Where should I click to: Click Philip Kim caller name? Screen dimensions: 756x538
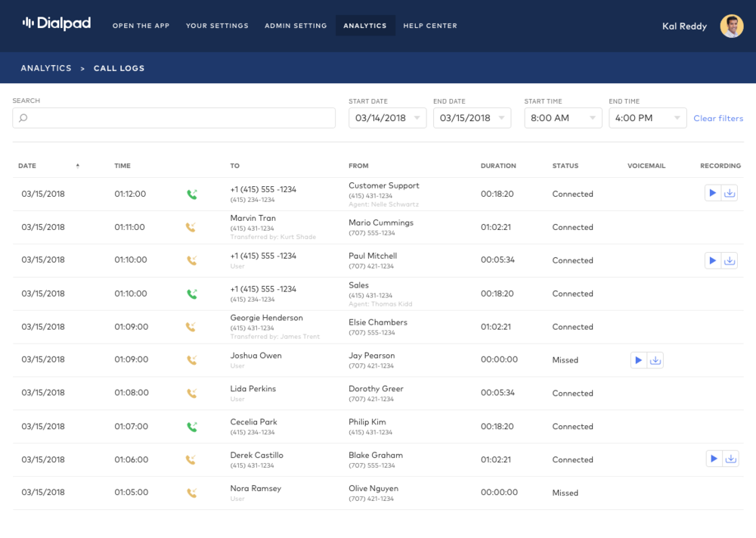coord(367,421)
